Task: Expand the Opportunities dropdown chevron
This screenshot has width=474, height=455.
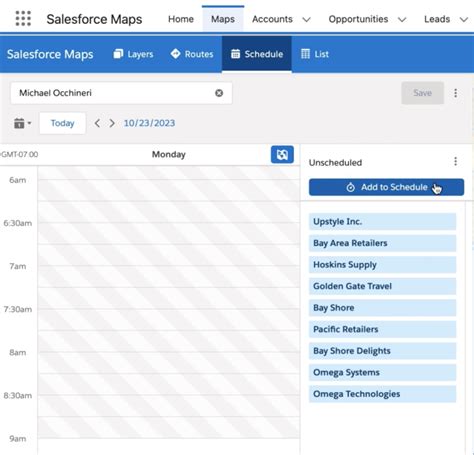Action: 402,20
